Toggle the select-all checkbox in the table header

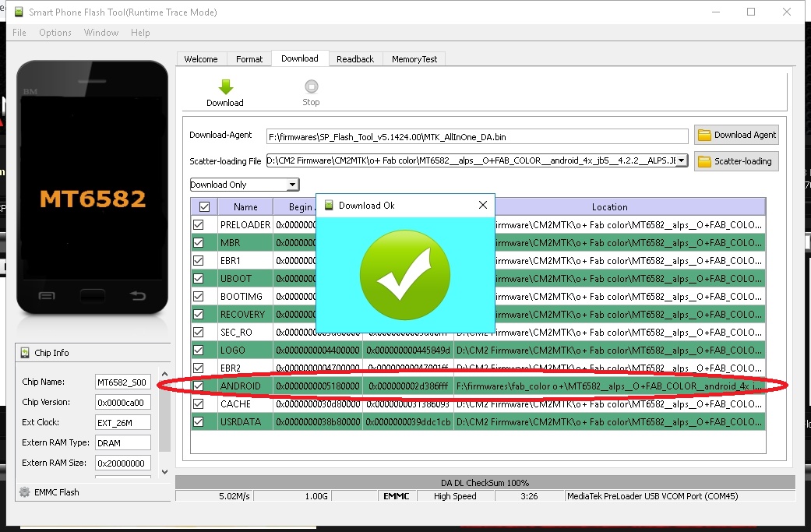pyautogui.click(x=204, y=207)
